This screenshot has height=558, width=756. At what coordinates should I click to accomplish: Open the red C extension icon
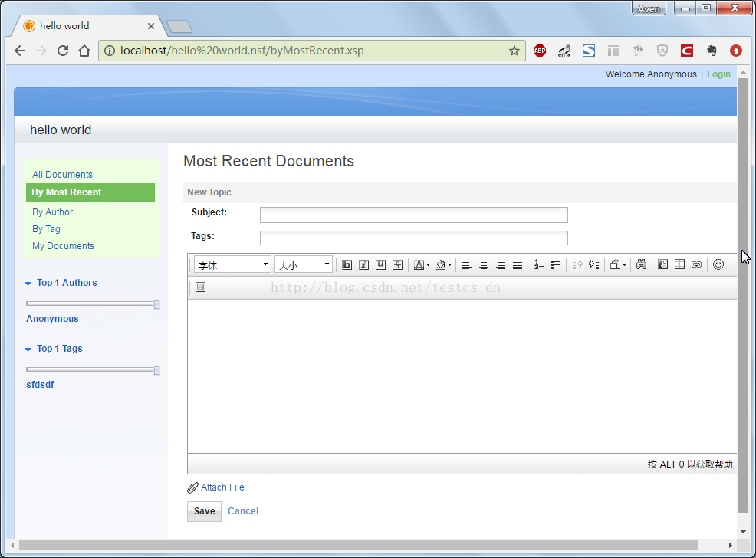point(687,51)
